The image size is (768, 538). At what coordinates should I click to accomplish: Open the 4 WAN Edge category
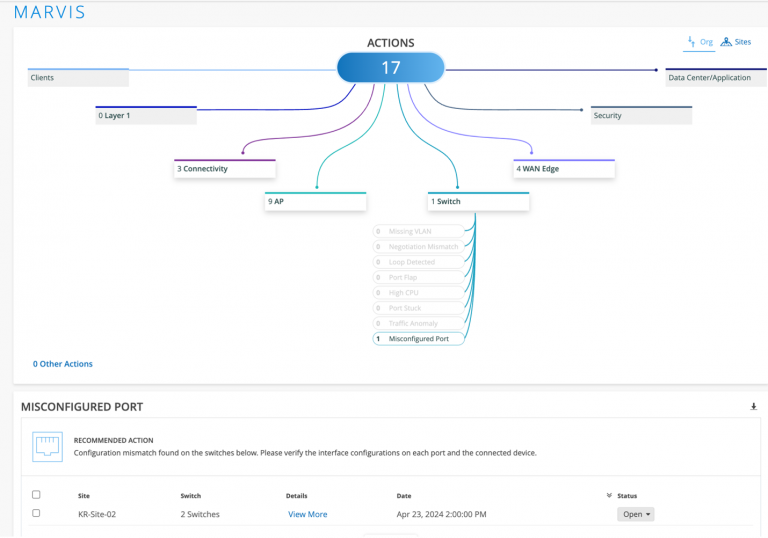point(564,169)
